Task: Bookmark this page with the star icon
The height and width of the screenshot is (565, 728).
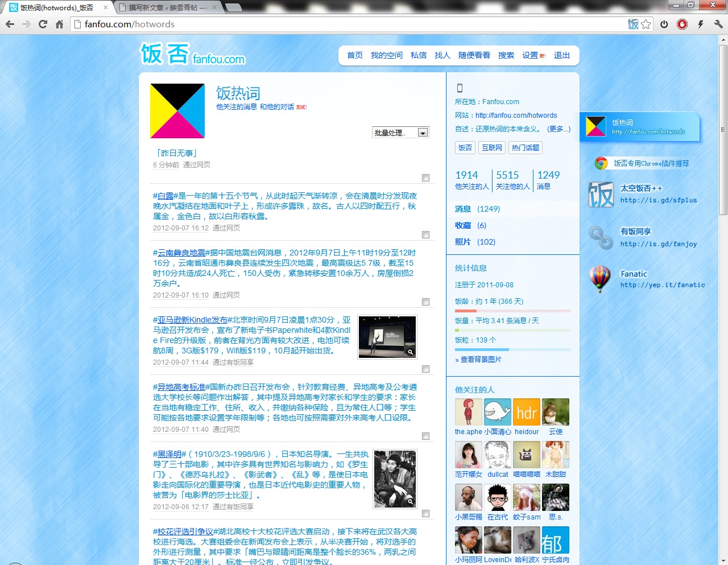Action: pos(646,24)
